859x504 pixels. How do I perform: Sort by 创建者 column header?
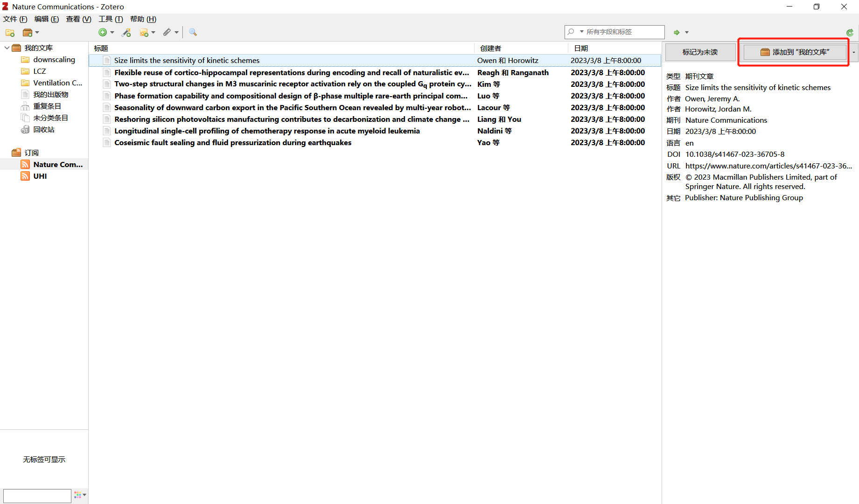coord(521,49)
